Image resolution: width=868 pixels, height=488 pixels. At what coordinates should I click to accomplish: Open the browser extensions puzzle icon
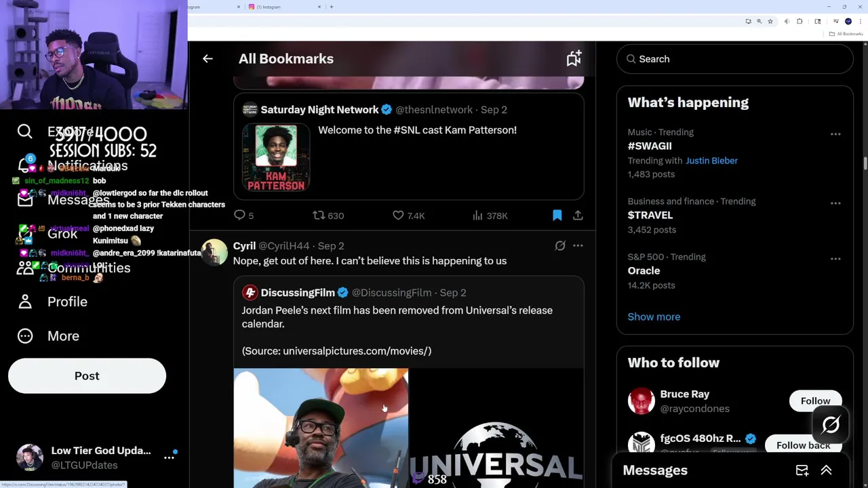coord(800,22)
